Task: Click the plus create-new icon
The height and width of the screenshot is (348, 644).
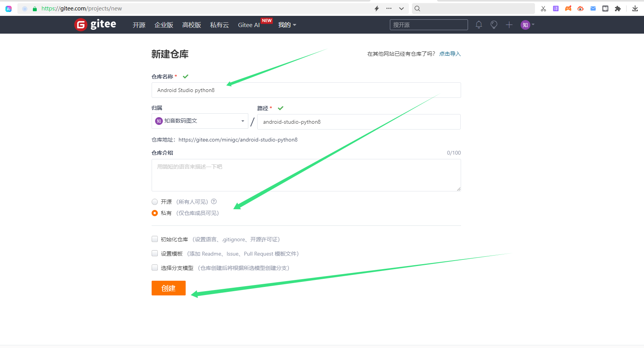Action: (509, 25)
